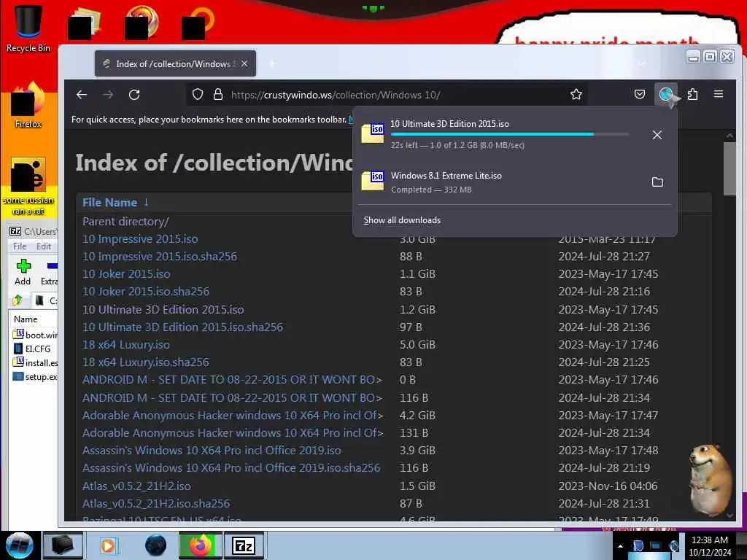
Task: Show hidden system tray icons arrow
Action: [x=620, y=546]
